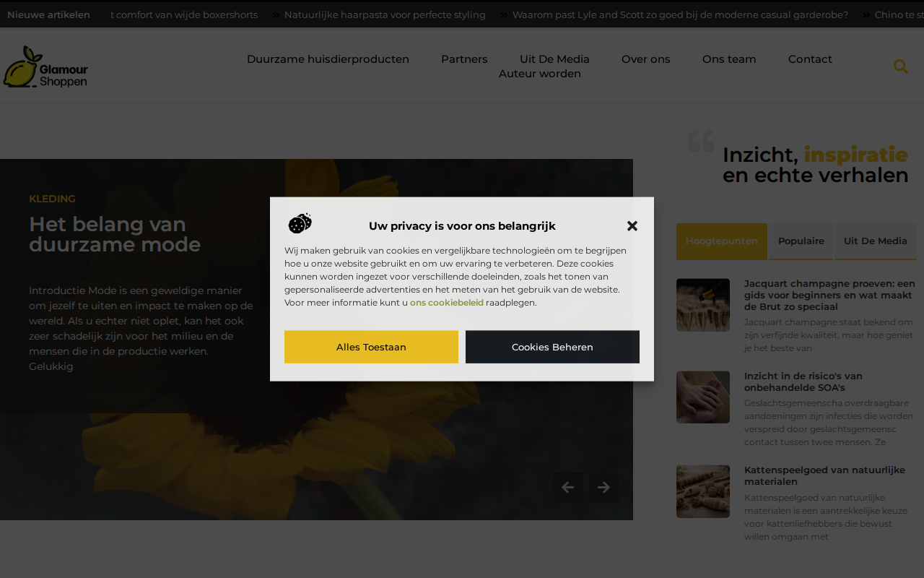924x578 pixels.
Task: Open Uit De Media menu item
Action: click(x=554, y=59)
